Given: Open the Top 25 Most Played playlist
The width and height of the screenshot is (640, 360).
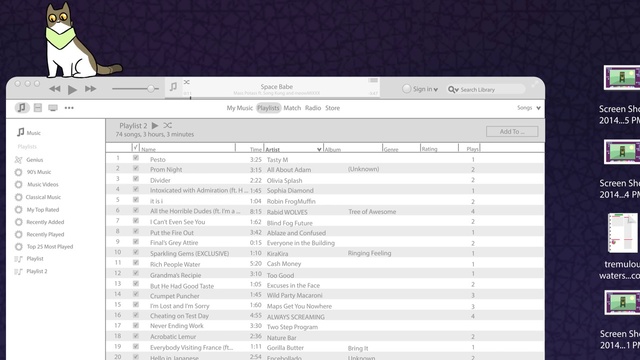Looking at the screenshot, I should click(x=44, y=247).
